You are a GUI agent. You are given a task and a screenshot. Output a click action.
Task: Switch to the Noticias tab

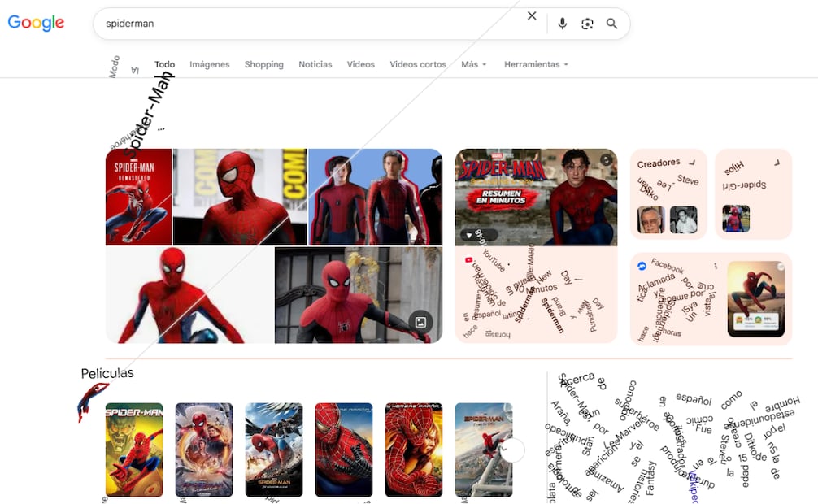(x=315, y=64)
